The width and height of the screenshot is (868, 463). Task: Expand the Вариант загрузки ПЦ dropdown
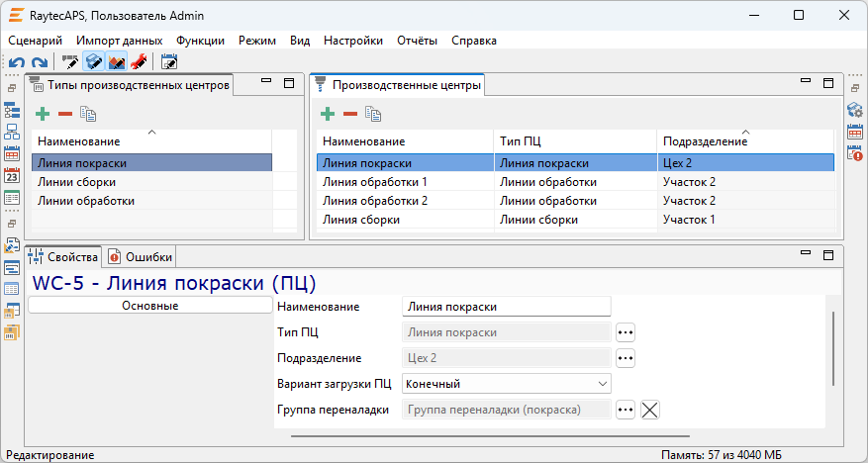point(603,384)
